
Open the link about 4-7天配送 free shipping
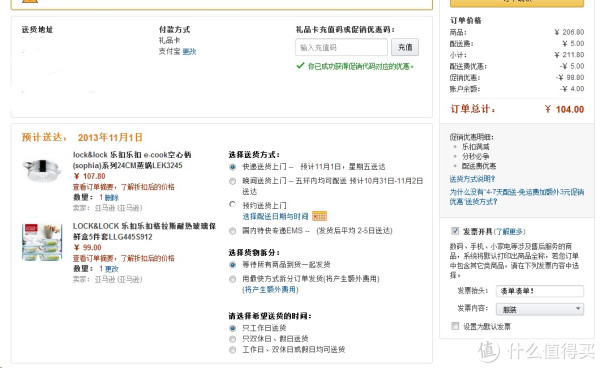click(517, 197)
